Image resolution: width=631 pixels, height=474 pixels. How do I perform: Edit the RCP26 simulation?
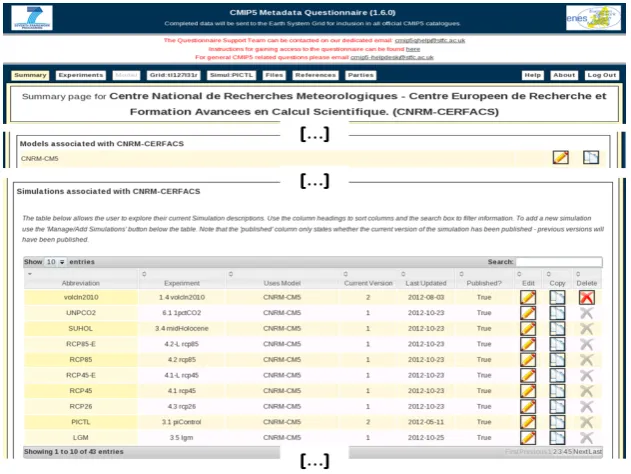click(528, 406)
